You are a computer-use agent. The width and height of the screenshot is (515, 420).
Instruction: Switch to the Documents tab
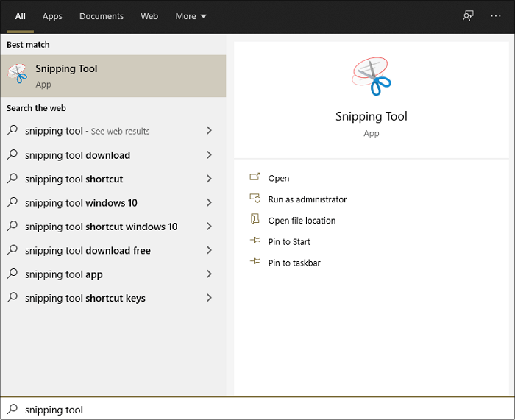[x=102, y=16]
